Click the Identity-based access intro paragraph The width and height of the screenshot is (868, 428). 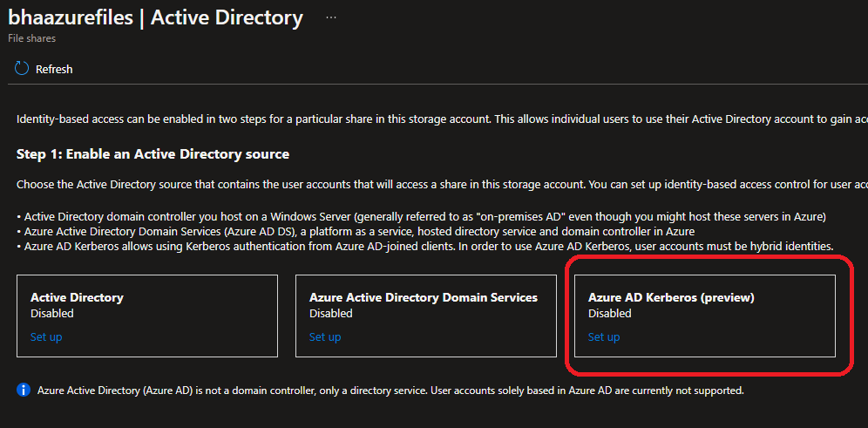pyautogui.click(x=436, y=119)
